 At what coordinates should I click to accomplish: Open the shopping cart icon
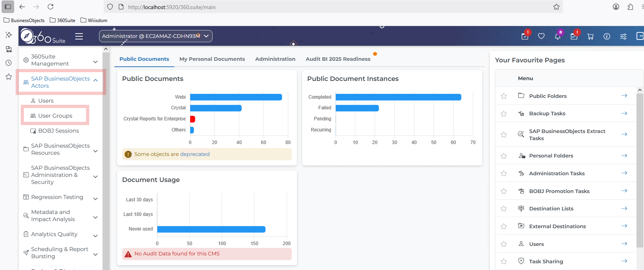tap(590, 36)
